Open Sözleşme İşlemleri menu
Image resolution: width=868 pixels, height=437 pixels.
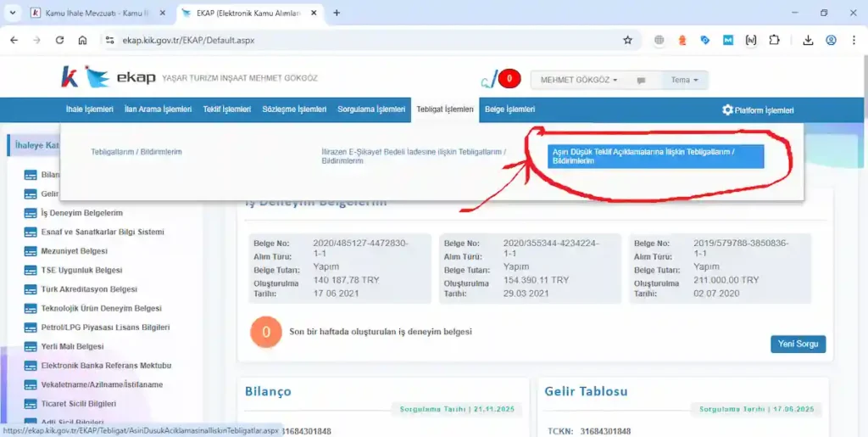tap(294, 109)
